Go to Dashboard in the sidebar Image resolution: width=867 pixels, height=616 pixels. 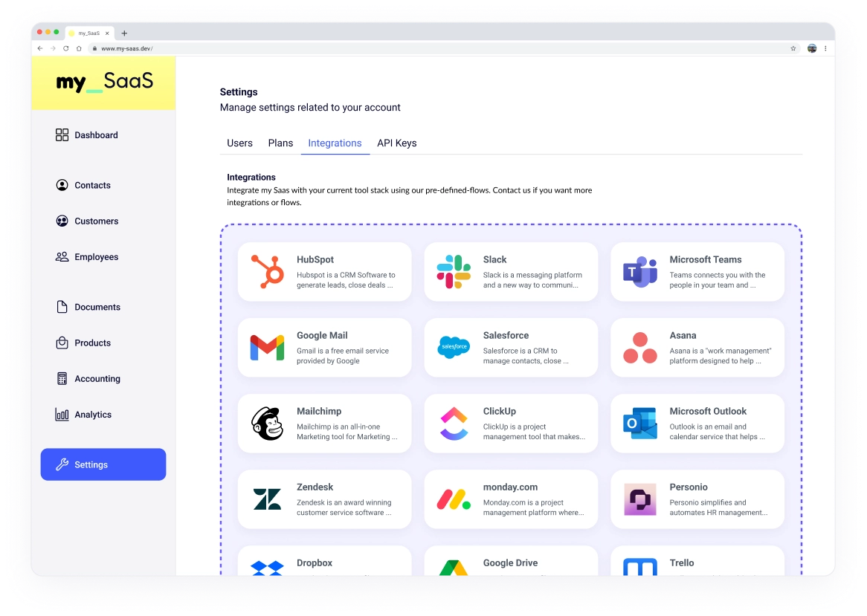96,135
